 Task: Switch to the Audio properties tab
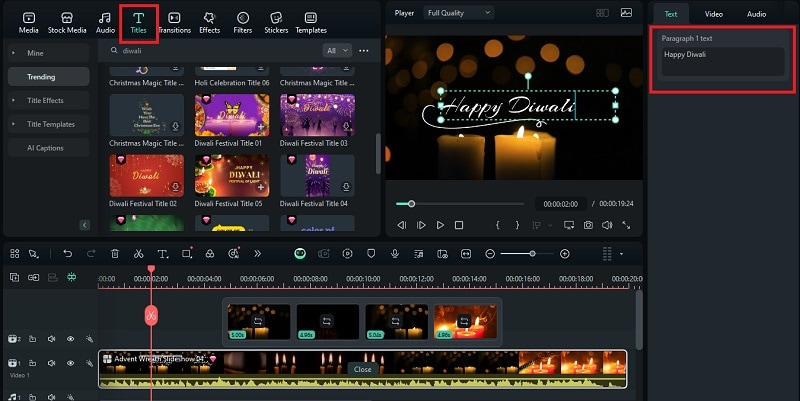(x=756, y=14)
